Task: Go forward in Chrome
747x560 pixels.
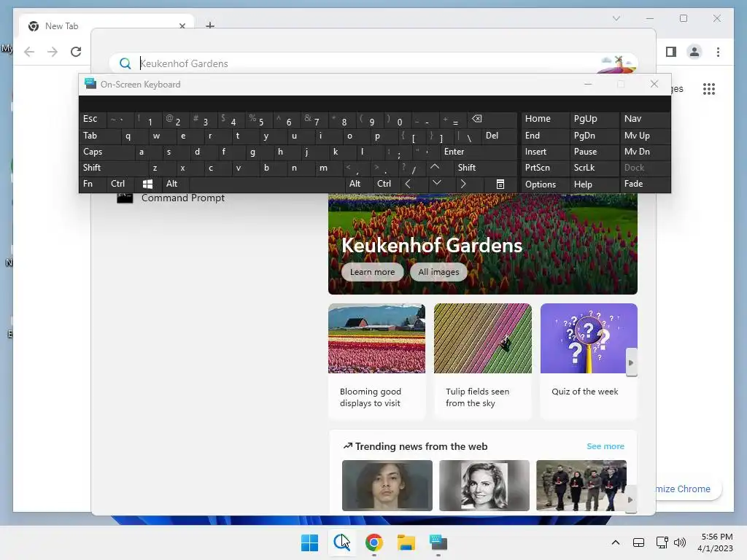Action: 53,52
